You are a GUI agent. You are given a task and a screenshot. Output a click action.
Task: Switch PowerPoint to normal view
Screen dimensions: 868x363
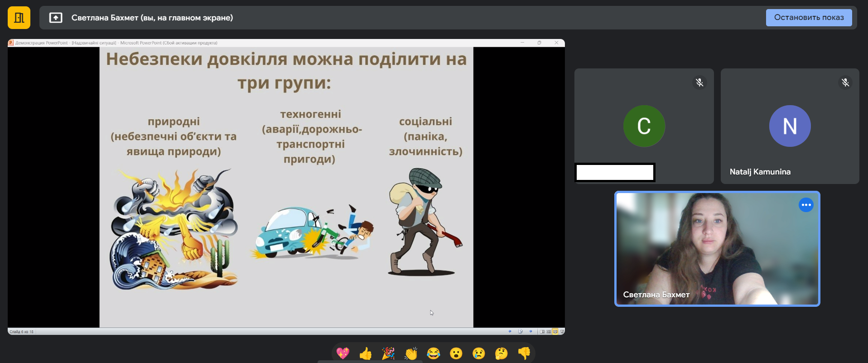542,332
